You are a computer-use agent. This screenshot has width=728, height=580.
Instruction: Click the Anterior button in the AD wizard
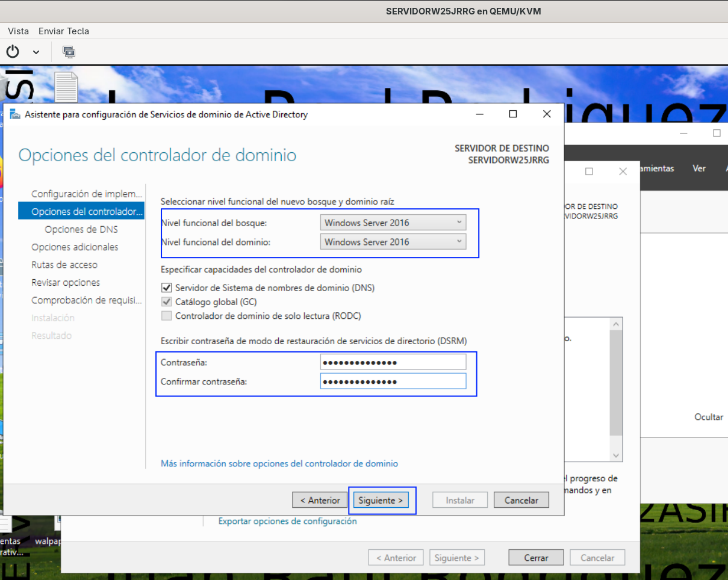[320, 500]
